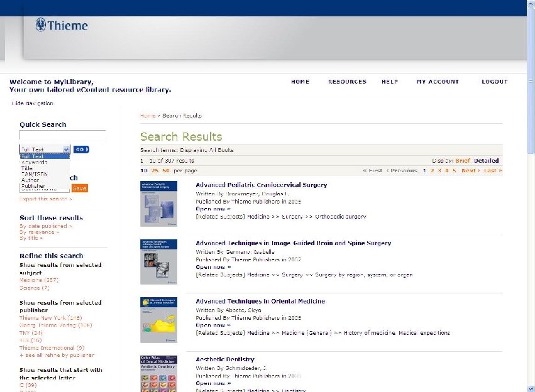Open the HOME menu item

click(301, 82)
